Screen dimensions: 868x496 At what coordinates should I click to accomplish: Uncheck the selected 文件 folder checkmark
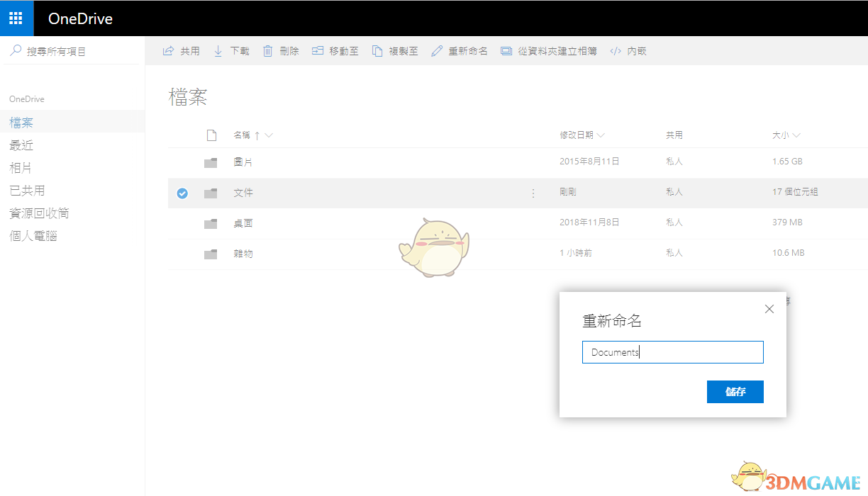182,193
